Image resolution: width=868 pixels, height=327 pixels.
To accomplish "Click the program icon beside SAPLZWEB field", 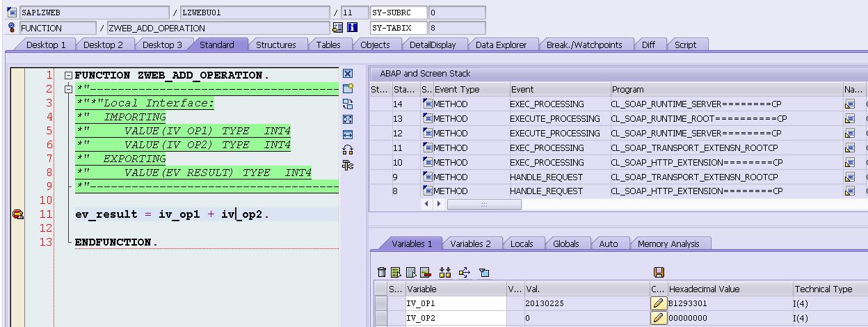I will 12,13.
